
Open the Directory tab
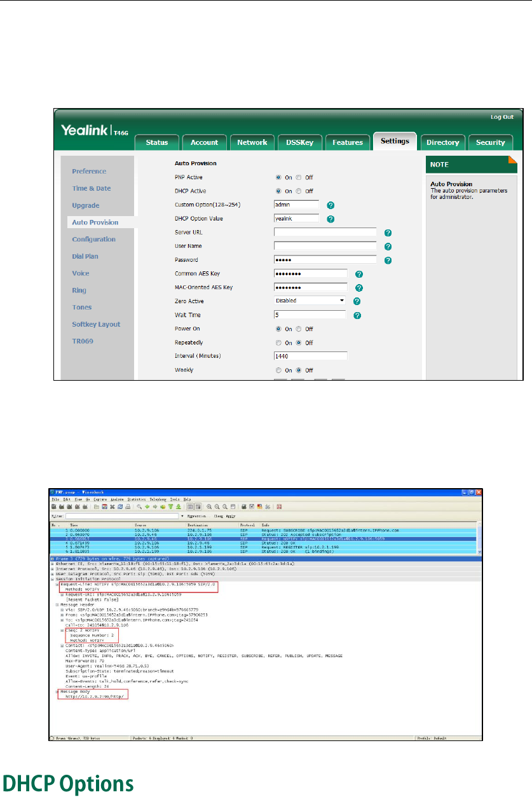coord(443,142)
